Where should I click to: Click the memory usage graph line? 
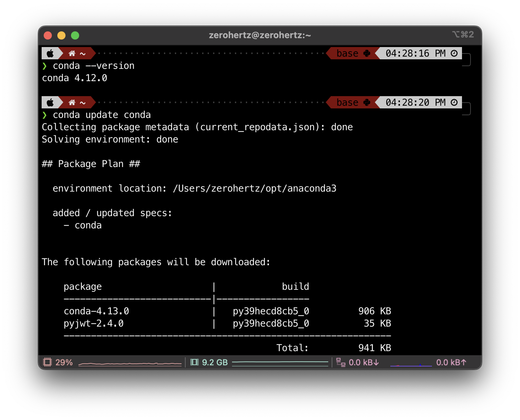[280, 363]
